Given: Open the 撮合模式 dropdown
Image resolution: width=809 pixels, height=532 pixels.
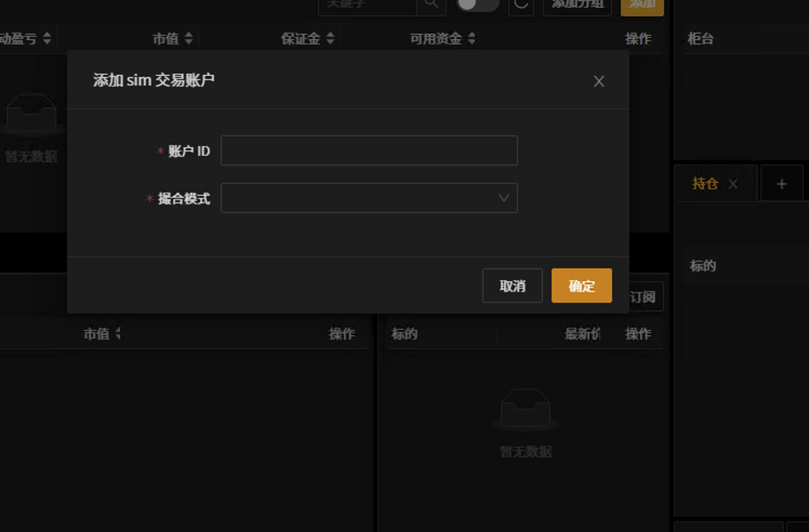Looking at the screenshot, I should coord(369,198).
